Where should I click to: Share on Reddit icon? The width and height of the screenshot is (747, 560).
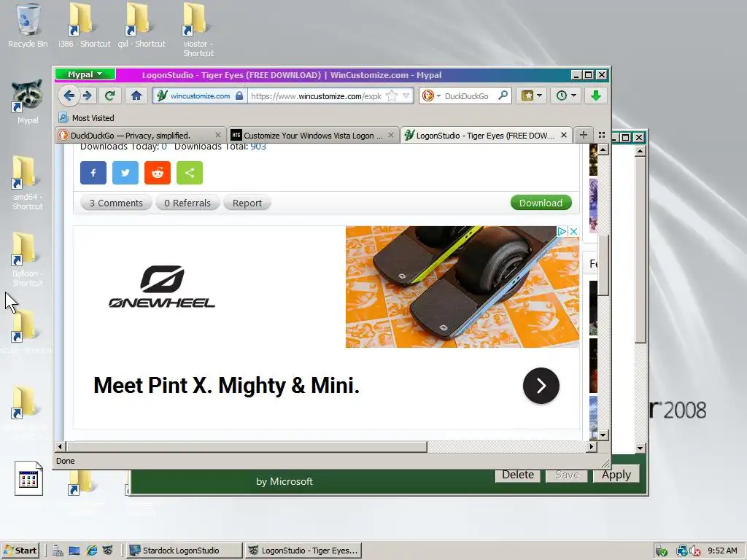[x=158, y=172]
